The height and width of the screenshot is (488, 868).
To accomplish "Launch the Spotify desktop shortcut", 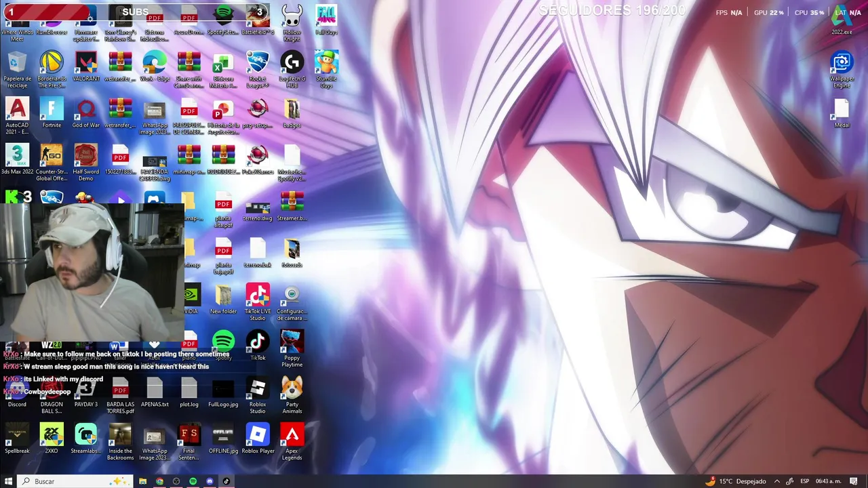I will click(x=223, y=344).
